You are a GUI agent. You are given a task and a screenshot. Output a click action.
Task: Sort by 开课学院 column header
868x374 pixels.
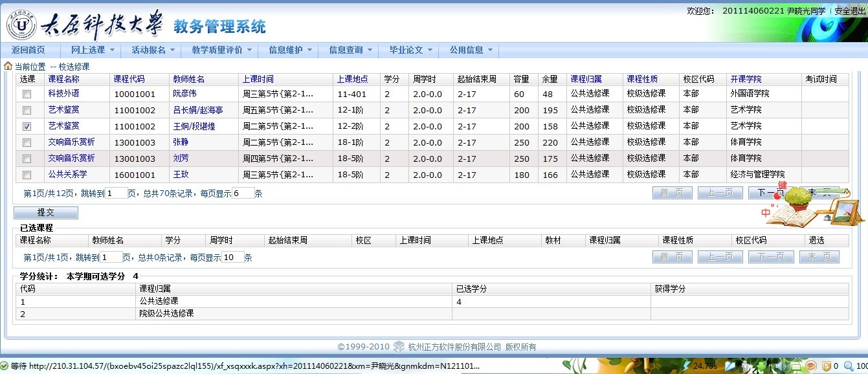click(746, 79)
